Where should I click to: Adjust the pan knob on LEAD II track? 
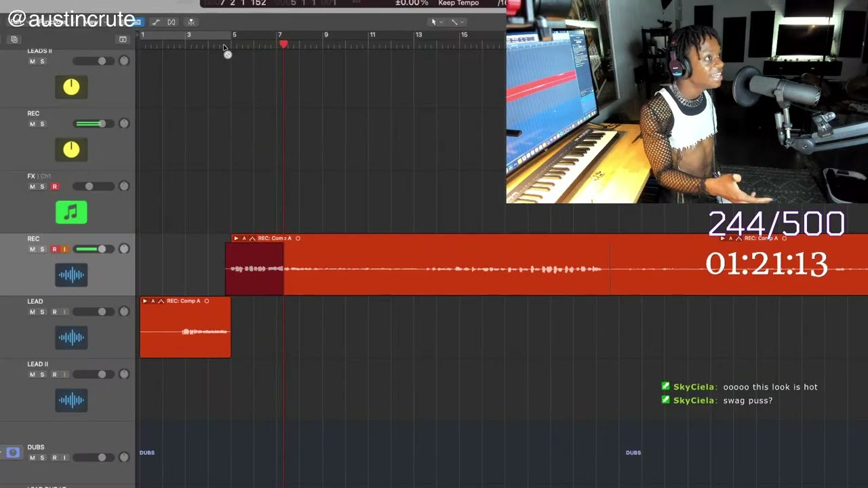click(124, 374)
